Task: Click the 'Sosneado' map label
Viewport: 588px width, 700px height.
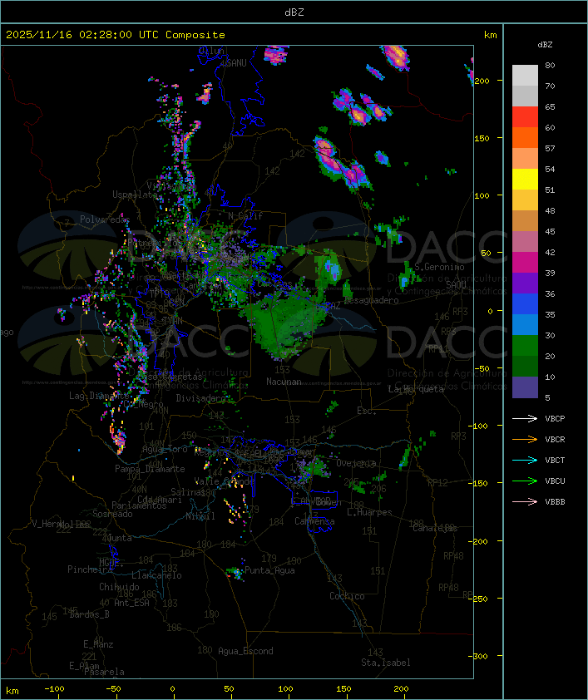Action: point(112,514)
